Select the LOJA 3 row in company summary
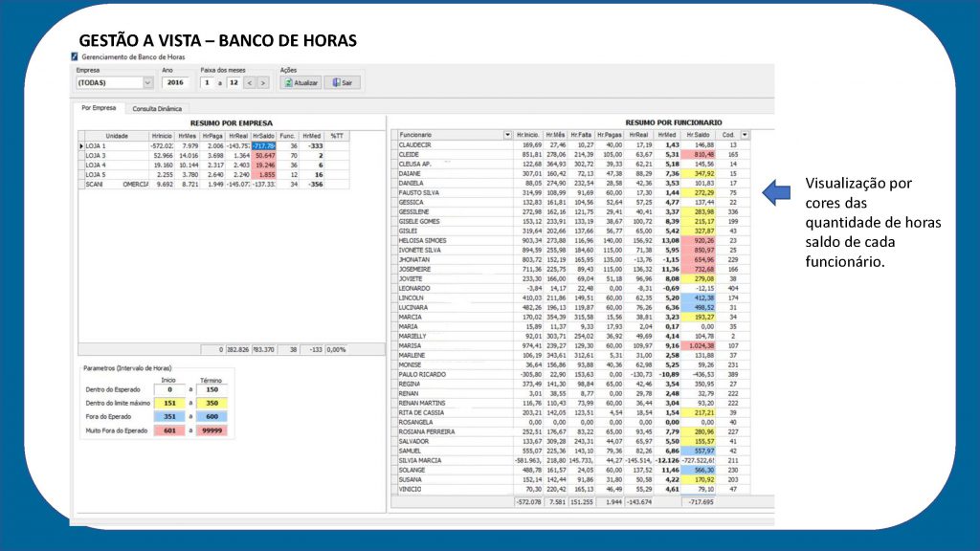The image size is (980, 551). 213,156
